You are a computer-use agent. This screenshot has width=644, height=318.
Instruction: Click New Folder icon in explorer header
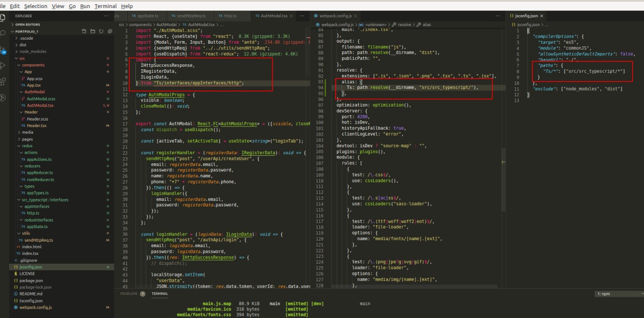click(x=93, y=31)
